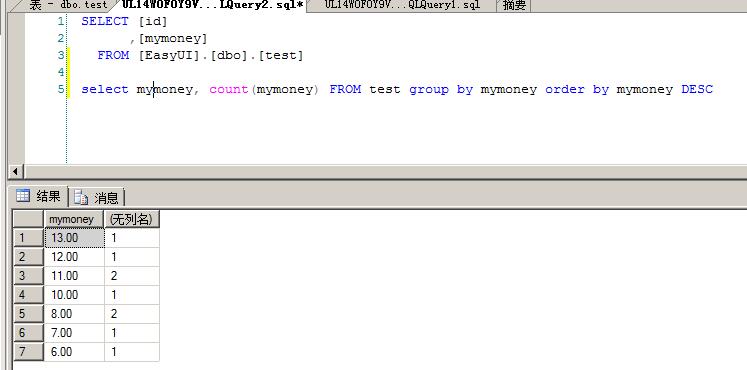Select row header 3 in results grid
Viewport: 747px width, 370px height.
[x=28, y=276]
